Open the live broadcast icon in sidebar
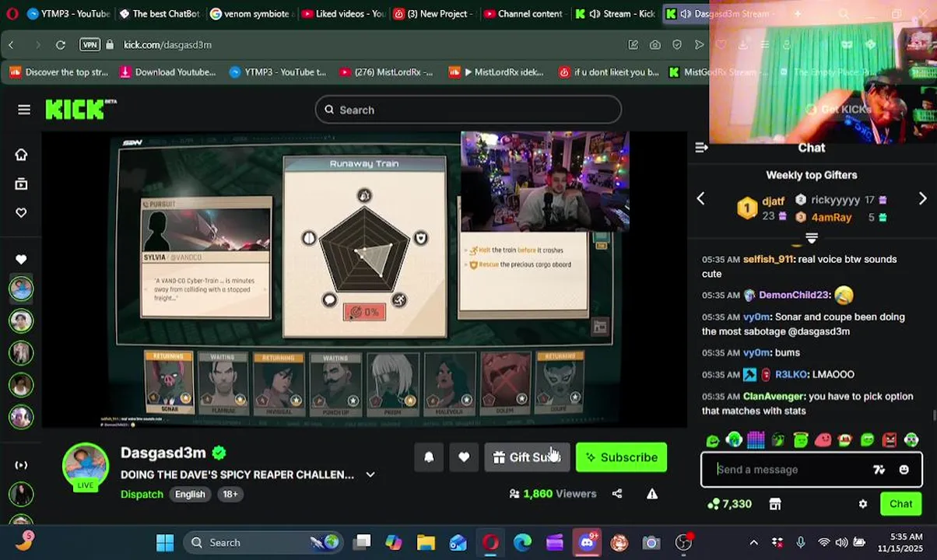 21,465
